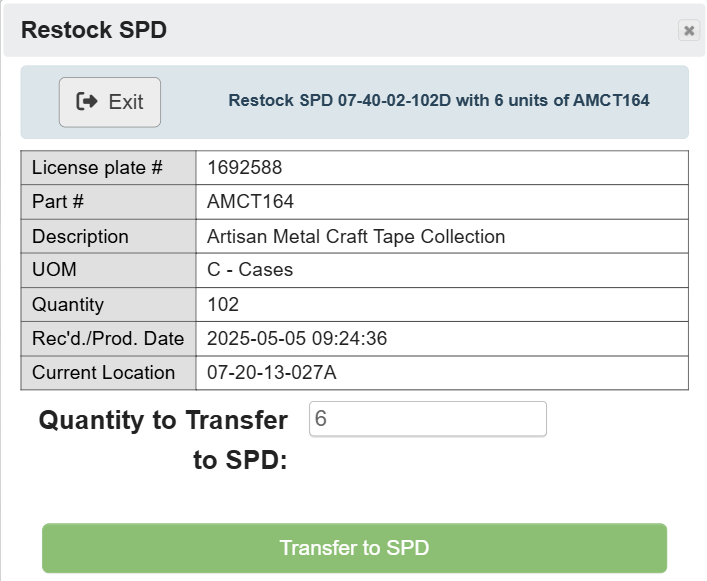Select quantity value 102
This screenshot has width=707, height=581.
click(223, 304)
